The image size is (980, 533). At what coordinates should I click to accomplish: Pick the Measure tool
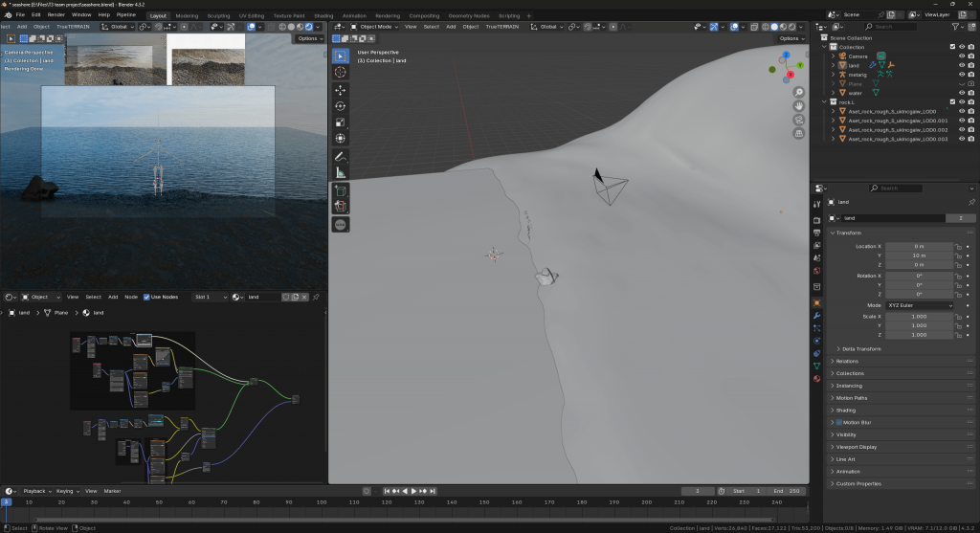(x=341, y=172)
